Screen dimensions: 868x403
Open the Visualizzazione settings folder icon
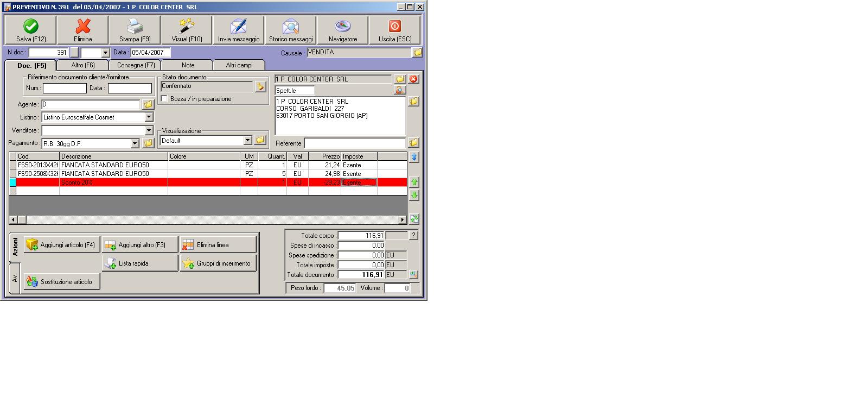pyautogui.click(x=260, y=140)
